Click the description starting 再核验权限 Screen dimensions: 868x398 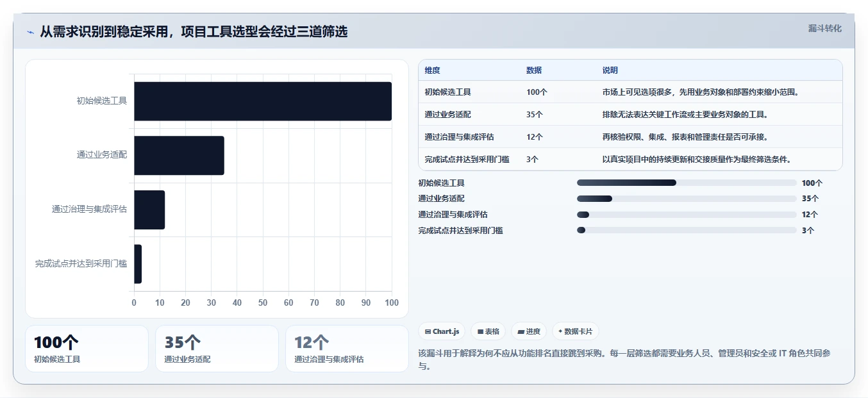pos(685,137)
